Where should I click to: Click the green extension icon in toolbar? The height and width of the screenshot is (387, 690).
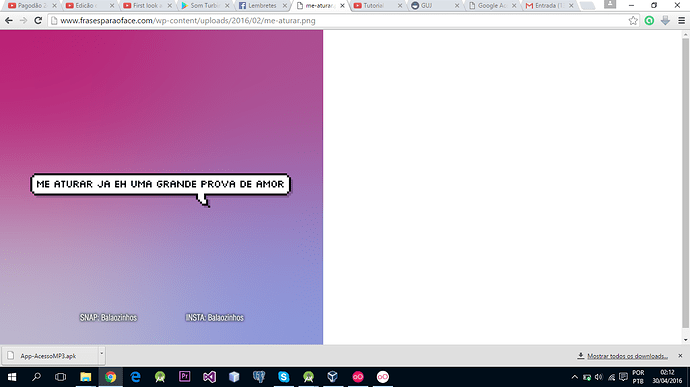point(649,21)
